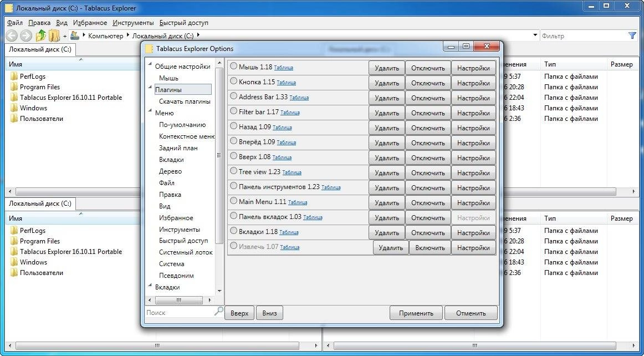Click the Back navigation arrow icon
The image size is (644, 356).
click(12, 36)
